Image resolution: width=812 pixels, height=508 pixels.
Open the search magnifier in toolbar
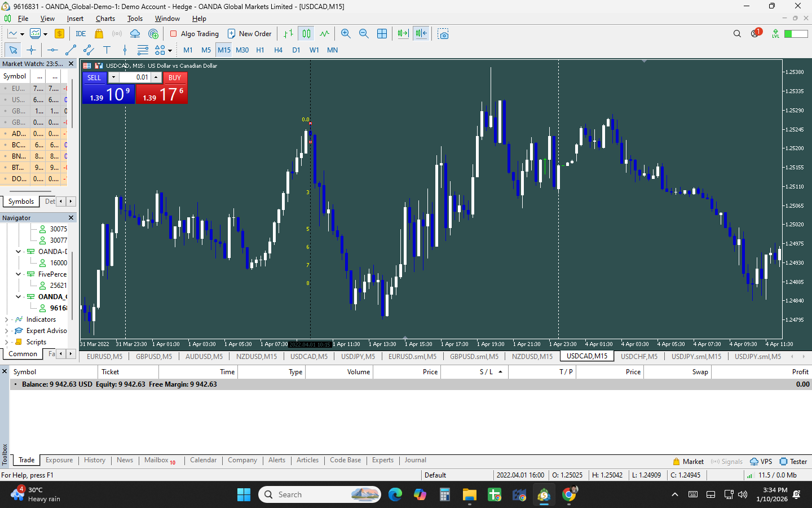737,34
